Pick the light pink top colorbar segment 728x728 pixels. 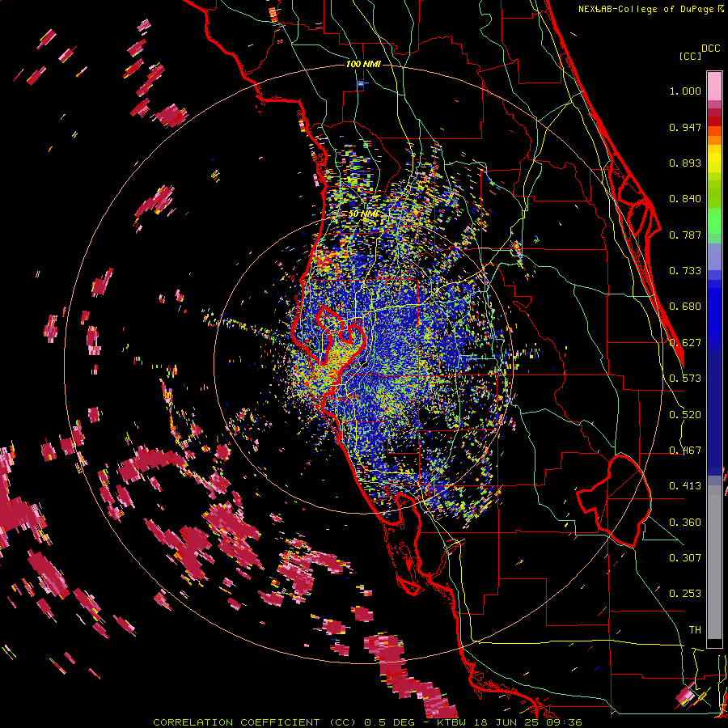pos(714,86)
